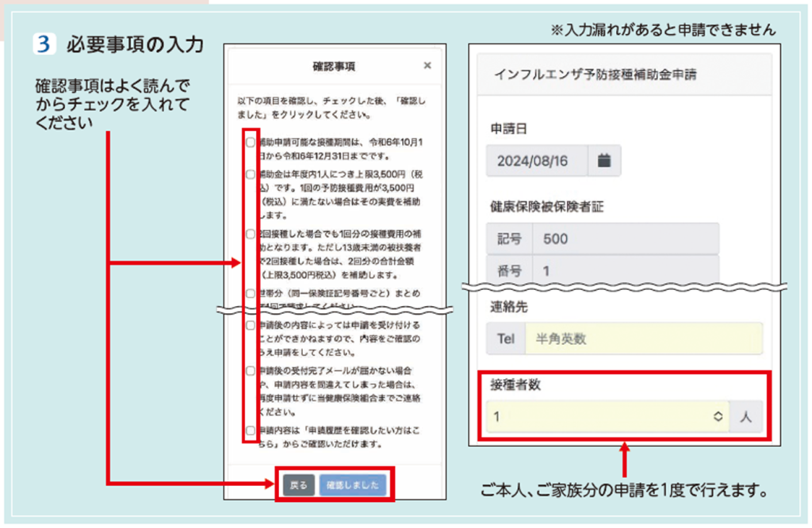This screenshot has width=812, height=528.
Task: Click inside the 接種者数 number field
Action: tap(595, 416)
